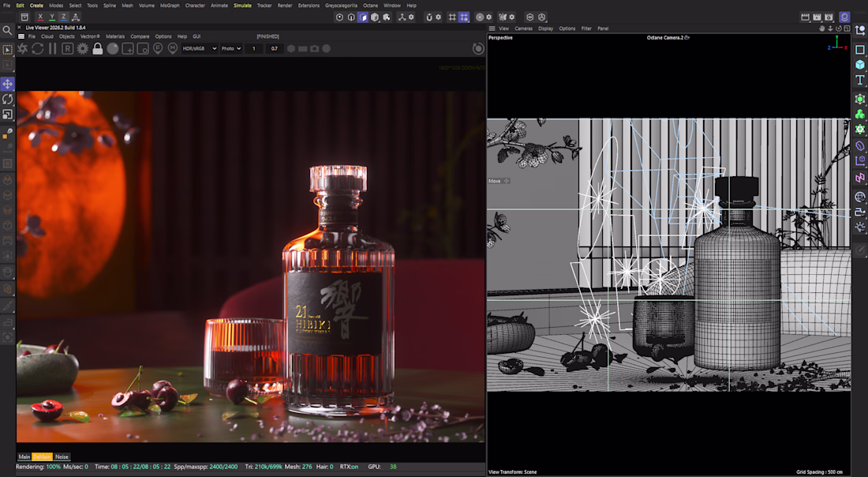Open the Compare menu in Live Viewer
The width and height of the screenshot is (868, 477).
point(140,36)
